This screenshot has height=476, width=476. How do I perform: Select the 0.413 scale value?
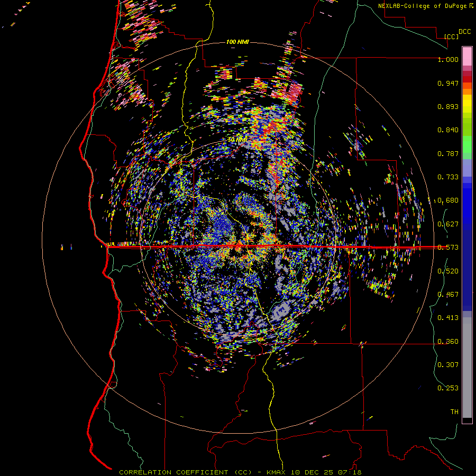(448, 318)
